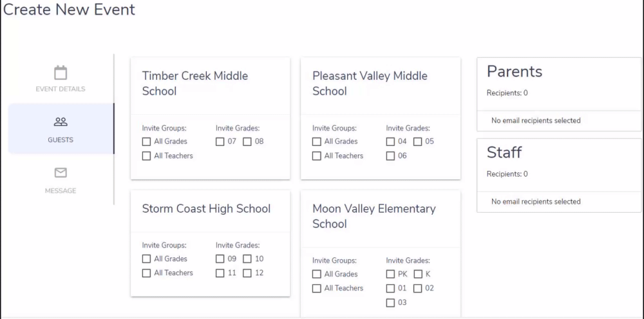Check All Grades for Timber Creek Middle School
Viewport: 644px width, 319px height.
click(x=146, y=141)
